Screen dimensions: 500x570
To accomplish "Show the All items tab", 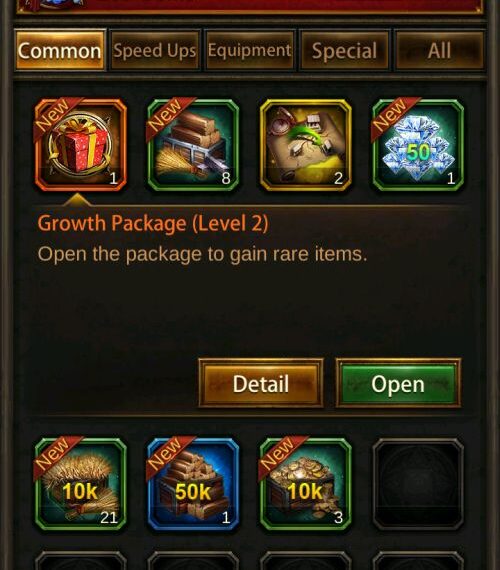I will (x=439, y=50).
